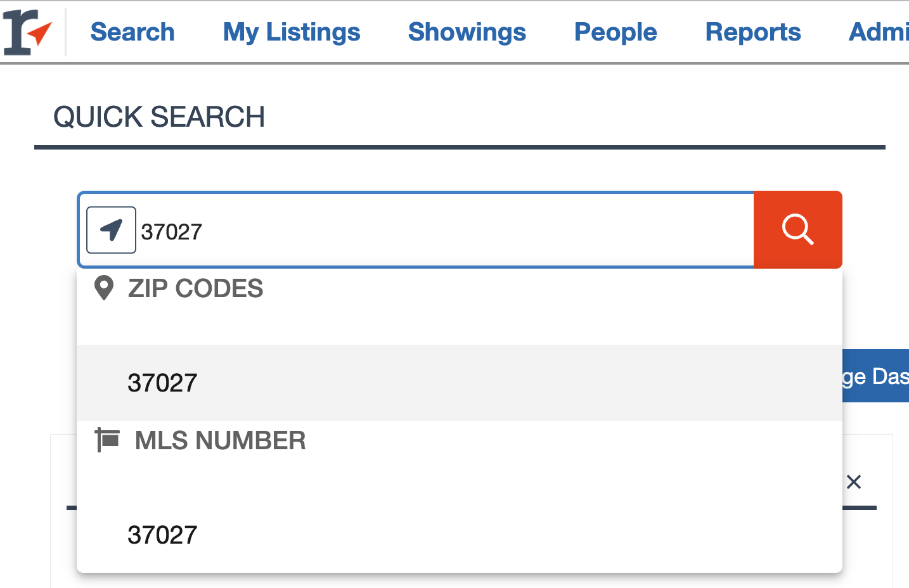Click the flag icon beside MLS NUMBER
Screen dimensions: 909x588
coord(108,440)
